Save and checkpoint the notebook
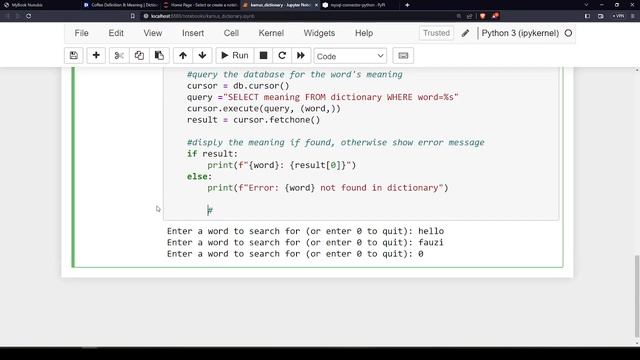The width and height of the screenshot is (640, 360). (x=74, y=56)
